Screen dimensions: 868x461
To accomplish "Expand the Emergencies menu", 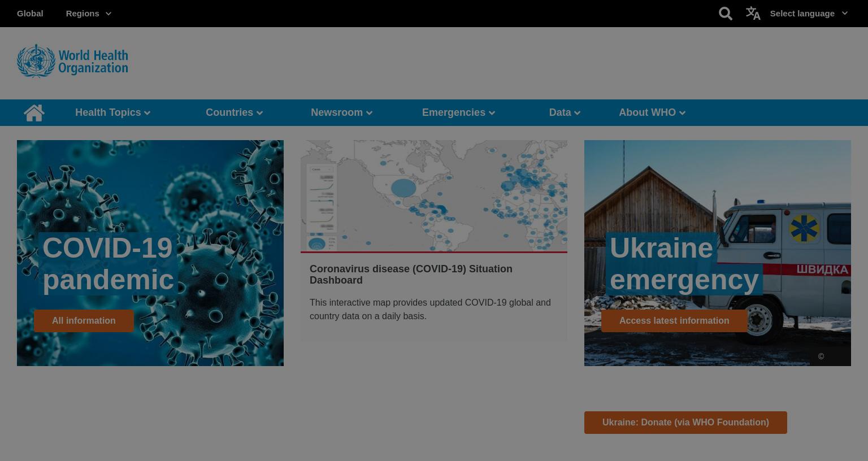I will [x=458, y=112].
